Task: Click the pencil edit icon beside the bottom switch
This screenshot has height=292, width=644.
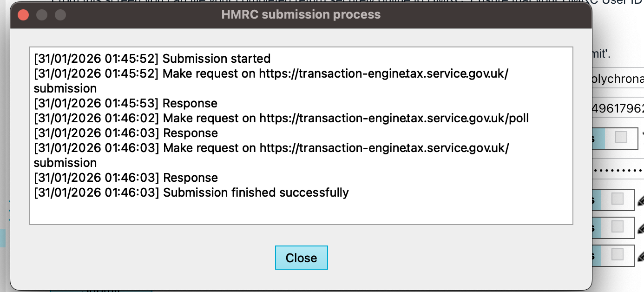Action: (x=640, y=256)
